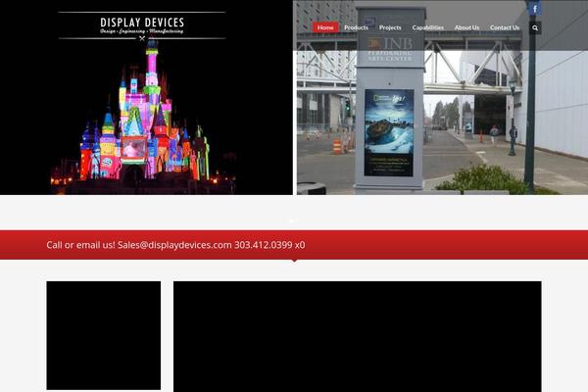Open the Capabilities menu
This screenshot has height=392, width=588.
pos(428,27)
